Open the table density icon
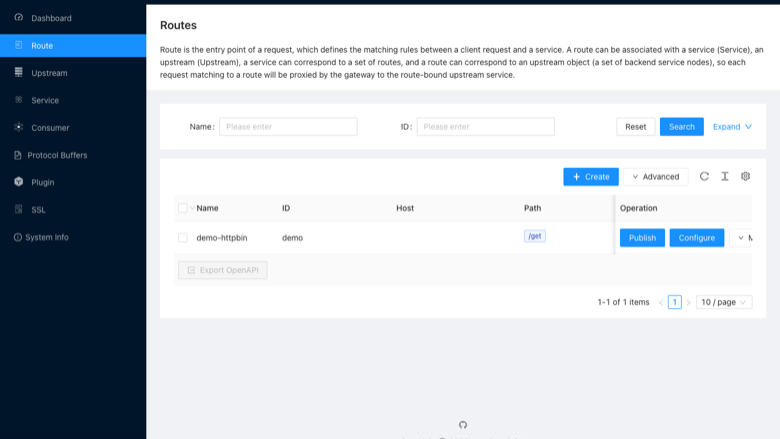780x439 pixels. click(x=725, y=176)
